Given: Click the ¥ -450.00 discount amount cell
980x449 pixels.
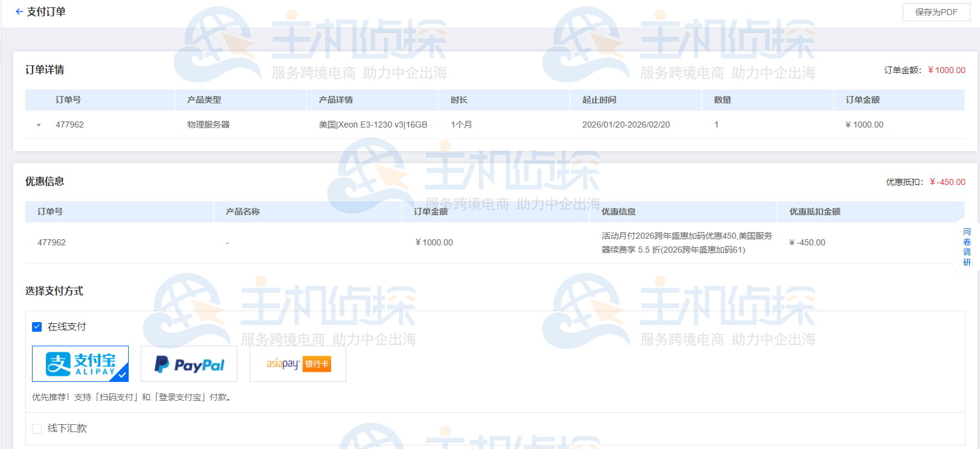Looking at the screenshot, I should pos(807,242).
